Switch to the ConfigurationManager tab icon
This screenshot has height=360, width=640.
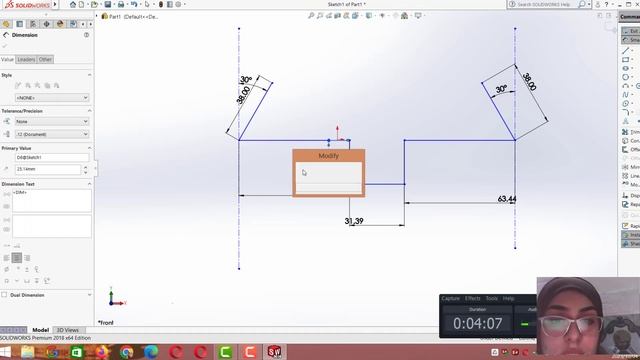(33, 24)
